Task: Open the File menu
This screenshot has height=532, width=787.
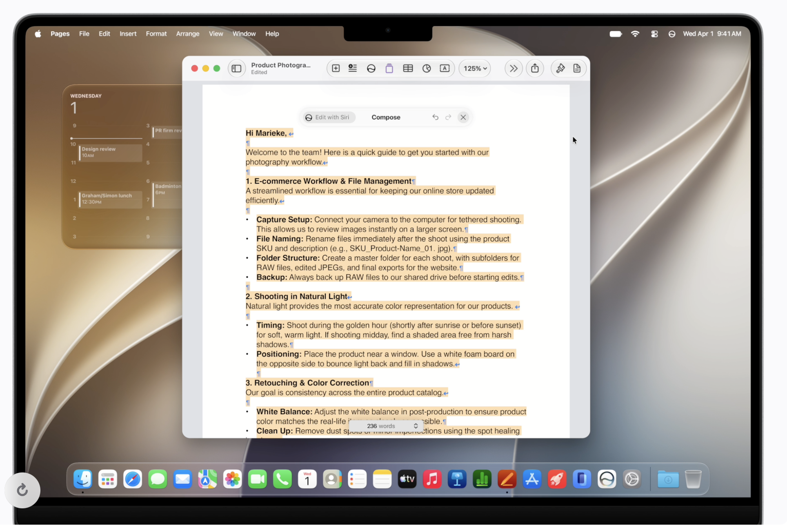Action: coord(84,34)
